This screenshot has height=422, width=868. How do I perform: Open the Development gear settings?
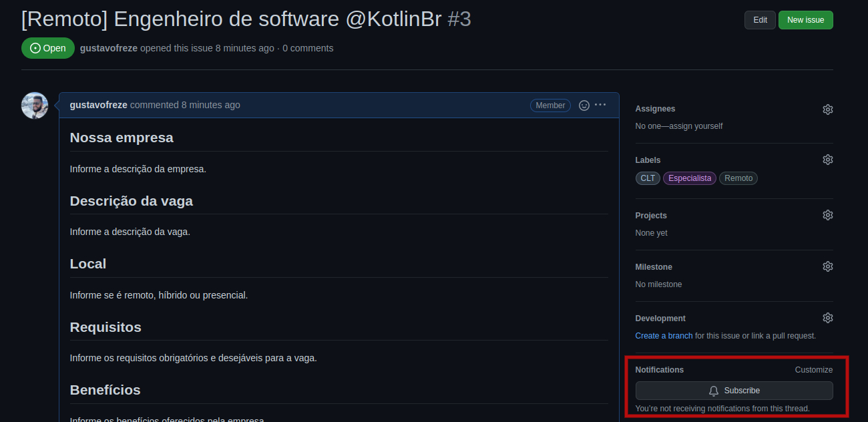pos(827,318)
